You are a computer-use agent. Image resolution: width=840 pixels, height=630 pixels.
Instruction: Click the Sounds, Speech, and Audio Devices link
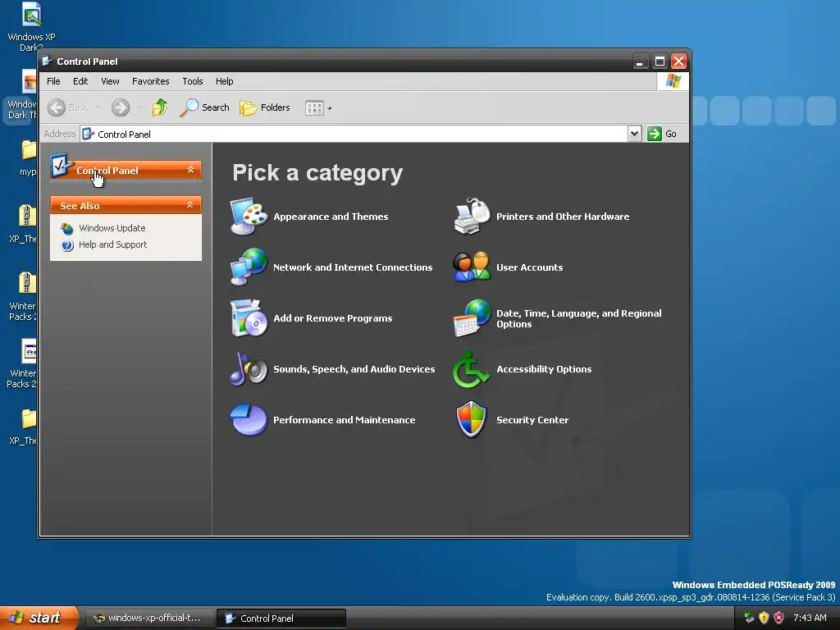[354, 369]
